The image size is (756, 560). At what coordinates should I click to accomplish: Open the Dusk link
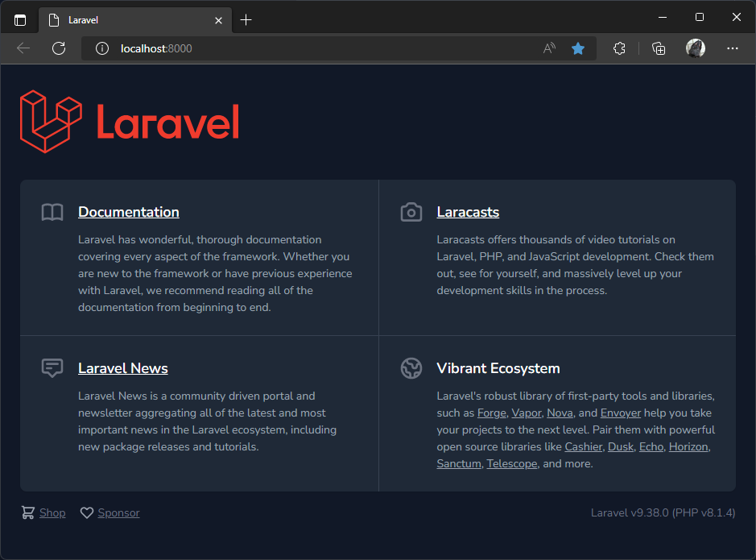[621, 446]
